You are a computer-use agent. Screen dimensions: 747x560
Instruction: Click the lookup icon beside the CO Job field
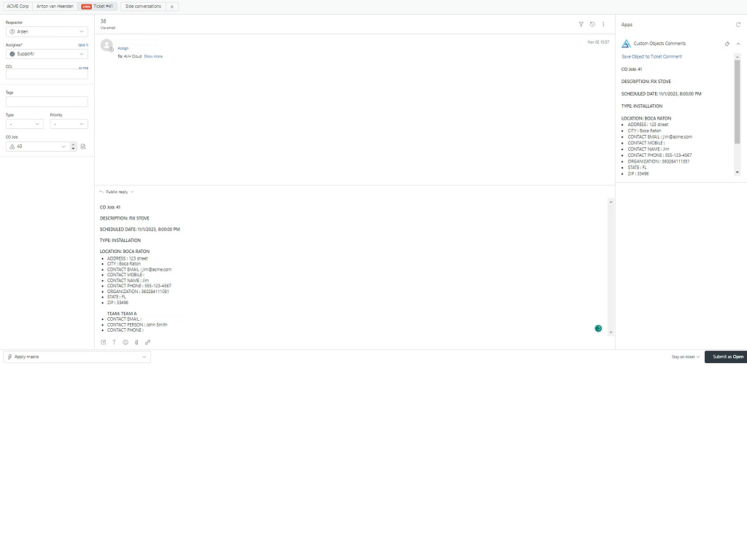tap(83, 147)
